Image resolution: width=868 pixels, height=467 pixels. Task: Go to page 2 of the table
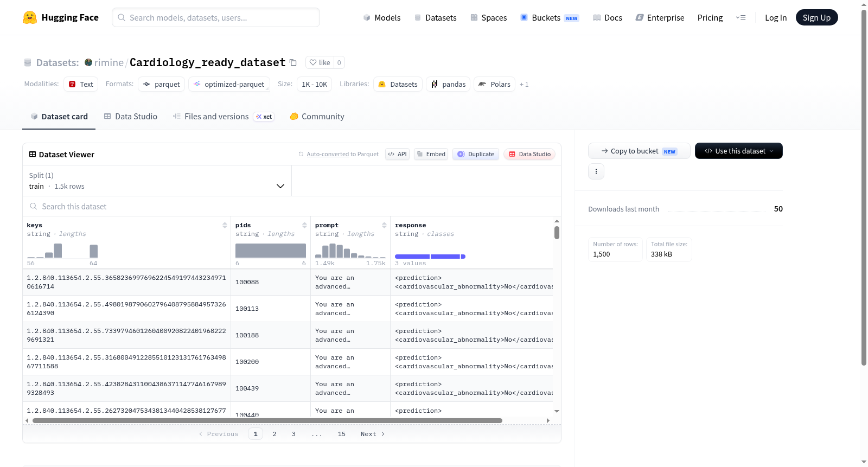point(275,434)
